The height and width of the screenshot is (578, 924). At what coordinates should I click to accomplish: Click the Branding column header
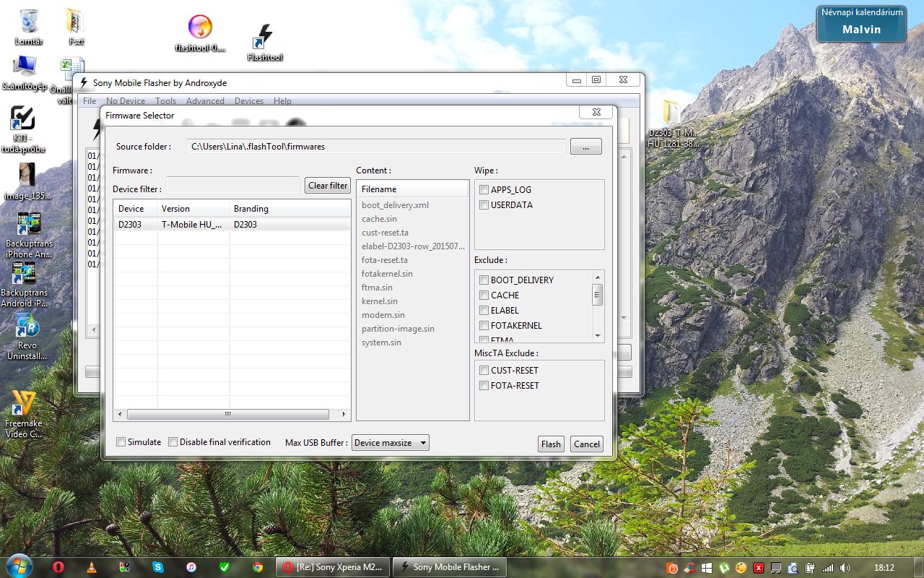tap(290, 209)
